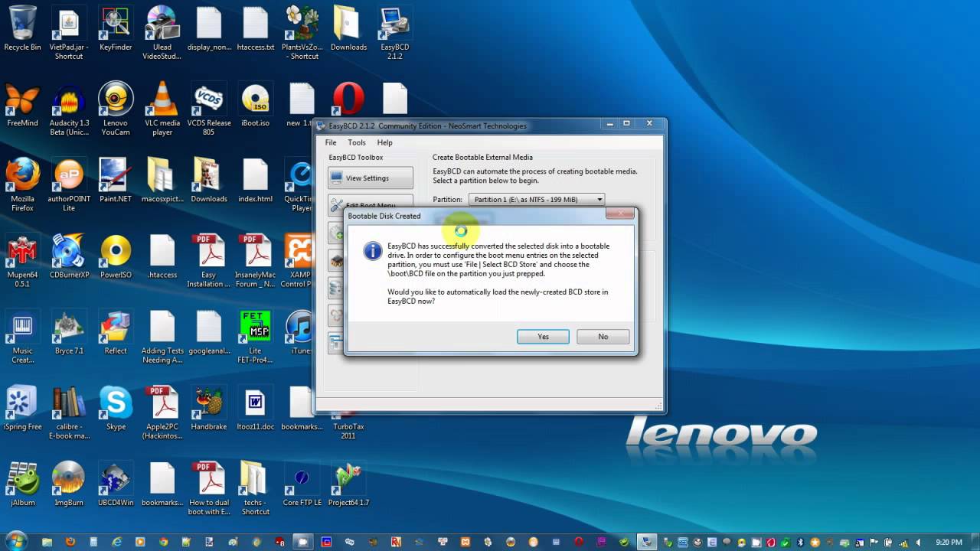Select the jAlbum desktop icon
Image resolution: width=980 pixels, height=551 pixels.
[22, 484]
